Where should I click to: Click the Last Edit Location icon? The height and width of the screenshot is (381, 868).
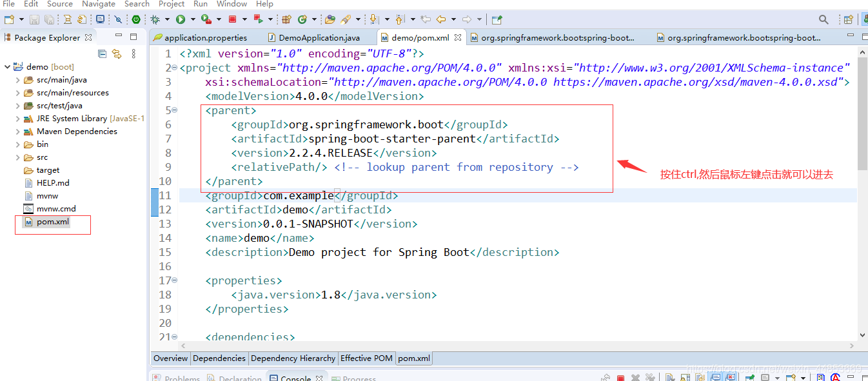pyautogui.click(x=426, y=19)
